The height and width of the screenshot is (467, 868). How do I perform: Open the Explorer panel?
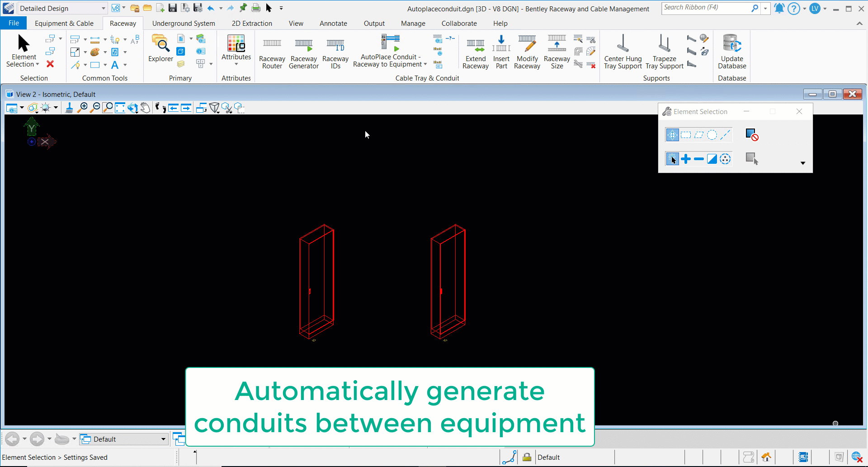[160, 49]
